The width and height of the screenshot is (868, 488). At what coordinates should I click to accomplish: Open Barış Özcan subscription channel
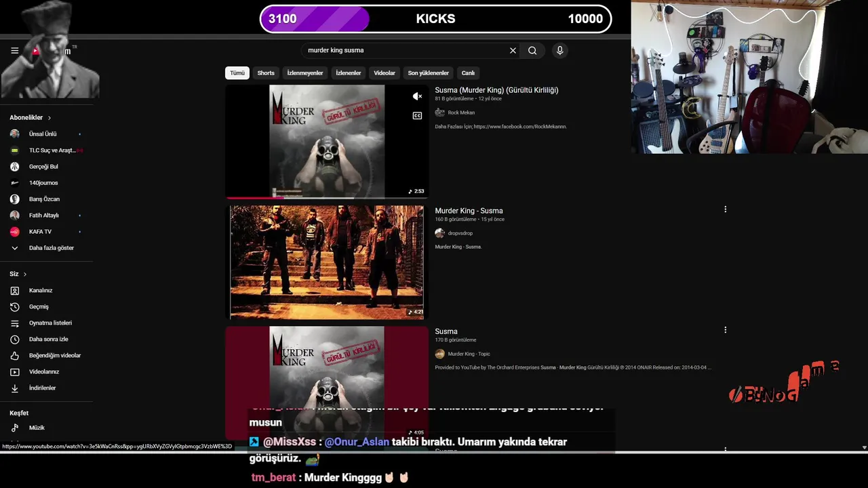[46, 199]
